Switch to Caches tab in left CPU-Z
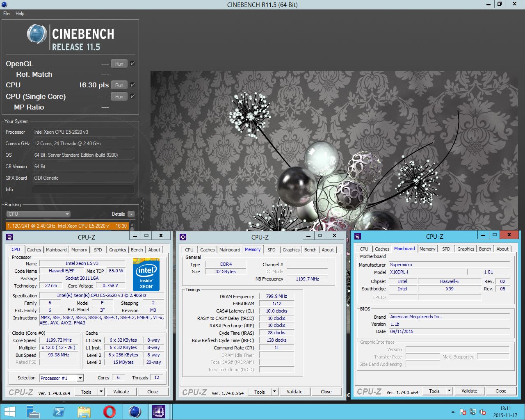This screenshot has width=525, height=420. (x=34, y=250)
